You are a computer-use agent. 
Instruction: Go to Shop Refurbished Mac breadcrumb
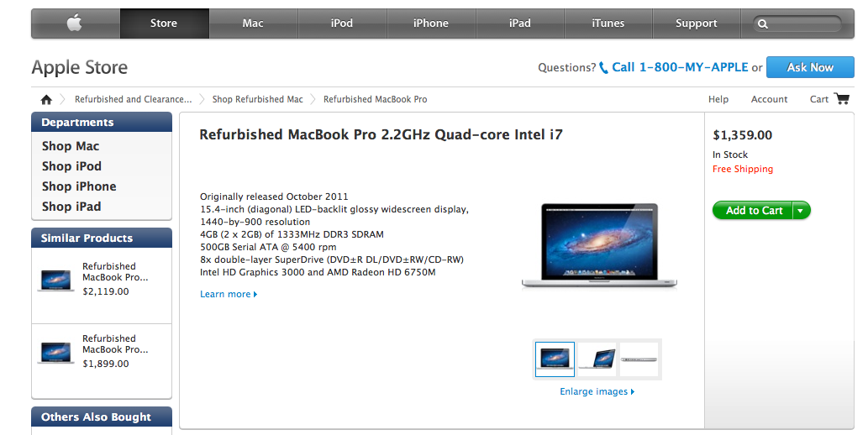point(257,100)
